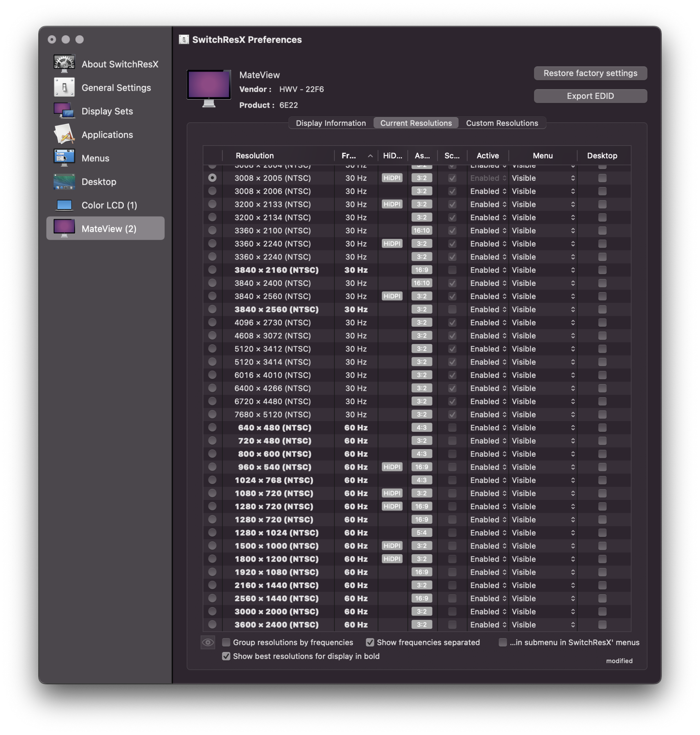Select the radio button for 3008 × 2006
This screenshot has height=735, width=700.
pyautogui.click(x=212, y=191)
